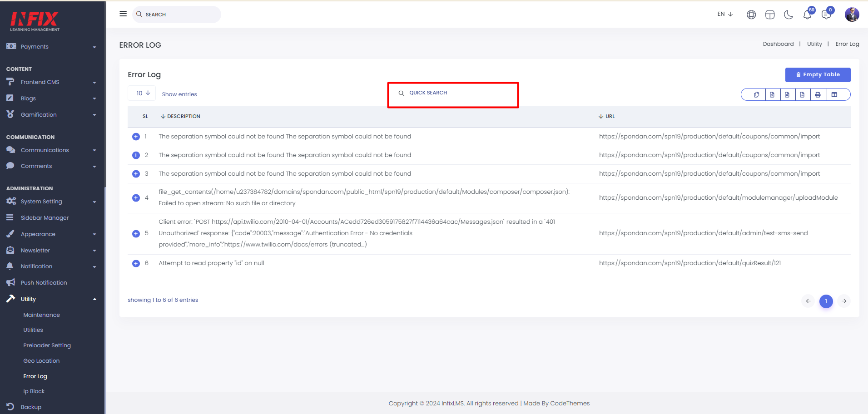
Task: Click 'Attempt to read property id on null' text
Action: click(211, 263)
